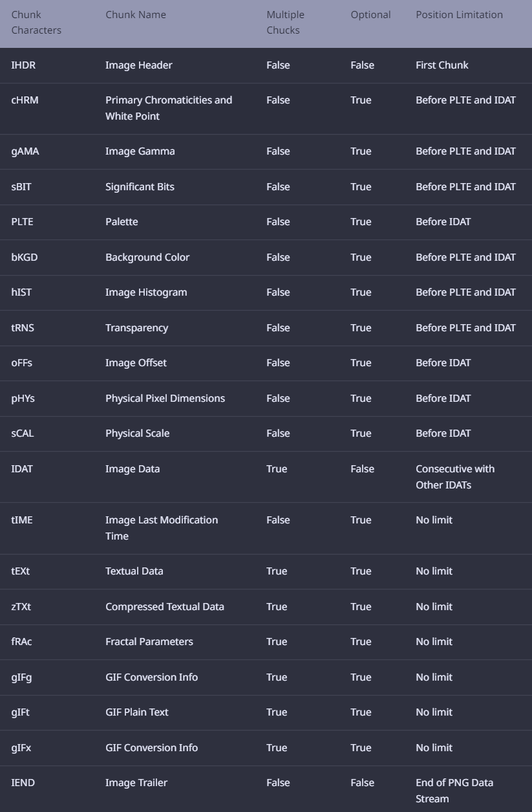Select the tRNS chunk cell
532x812 pixels.
click(23, 328)
